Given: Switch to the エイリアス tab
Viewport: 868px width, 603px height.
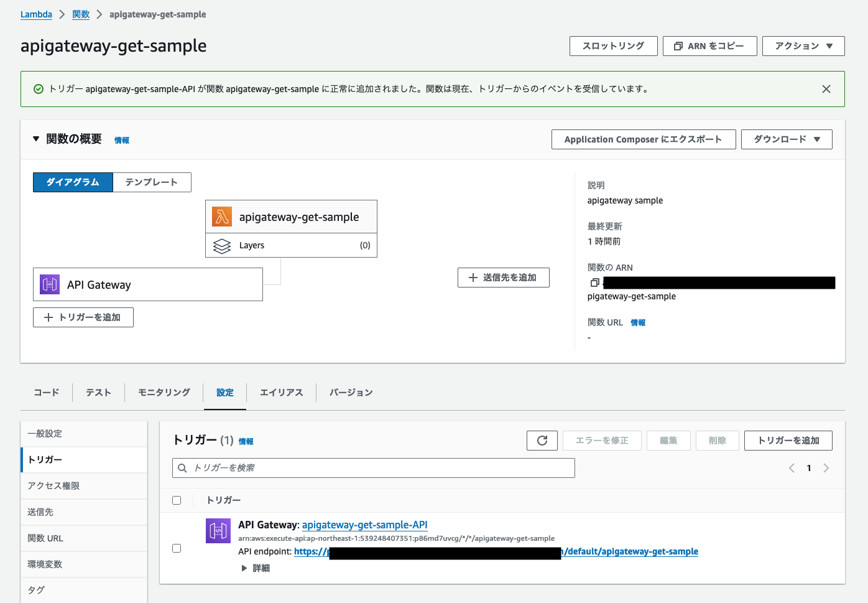Looking at the screenshot, I should [x=282, y=393].
